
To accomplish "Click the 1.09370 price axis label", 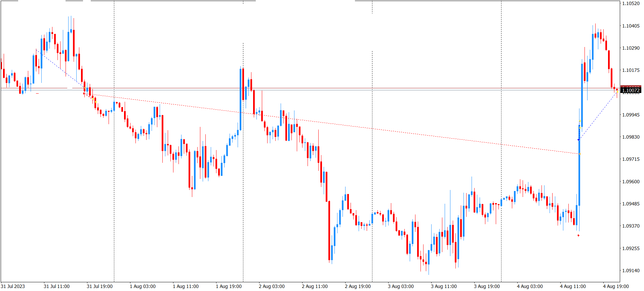I will 631,226.
